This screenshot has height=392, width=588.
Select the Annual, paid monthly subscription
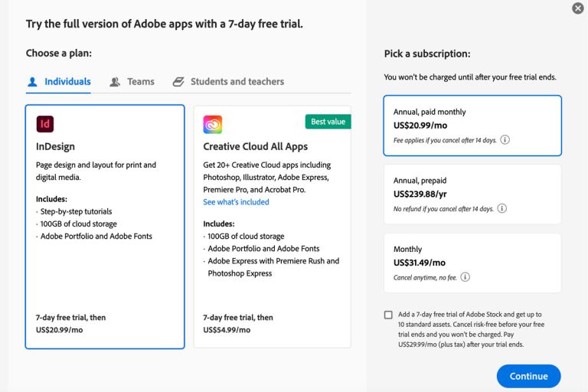(x=472, y=125)
